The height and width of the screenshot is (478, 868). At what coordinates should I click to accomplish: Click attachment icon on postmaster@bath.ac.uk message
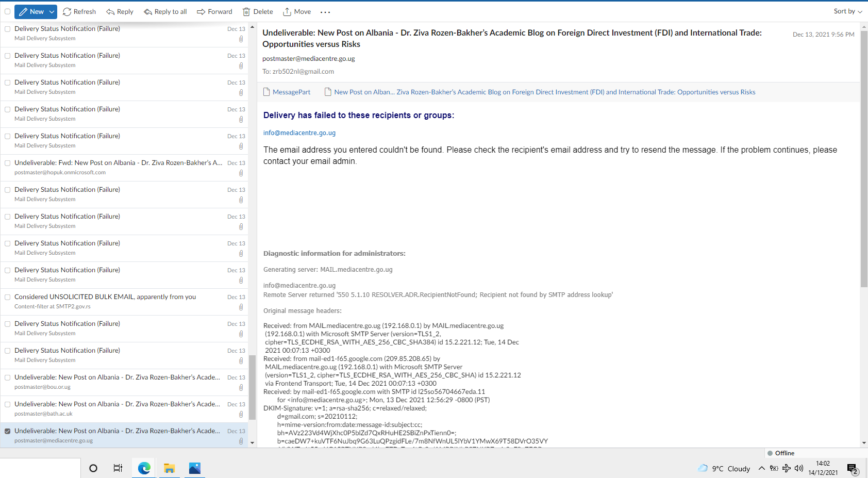coord(241,415)
